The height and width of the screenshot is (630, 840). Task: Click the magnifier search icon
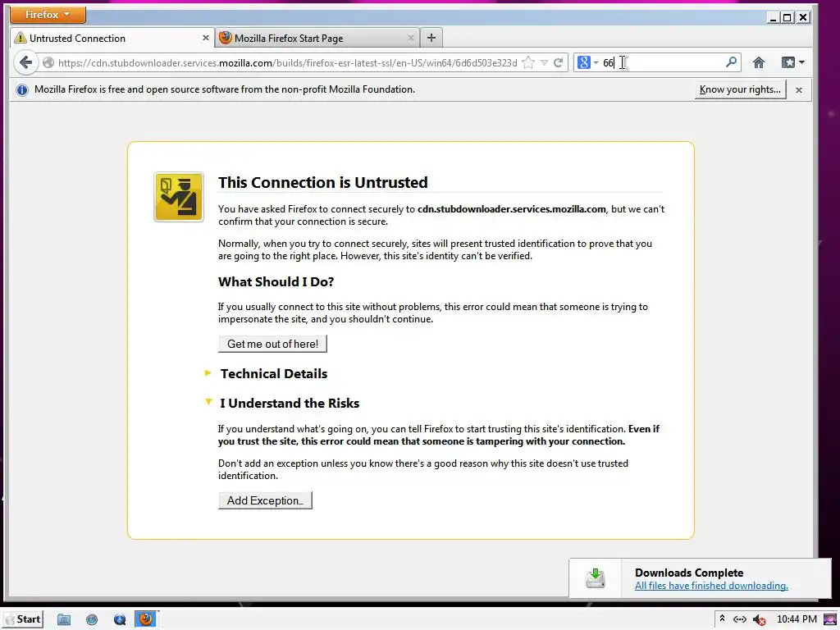pyautogui.click(x=731, y=62)
